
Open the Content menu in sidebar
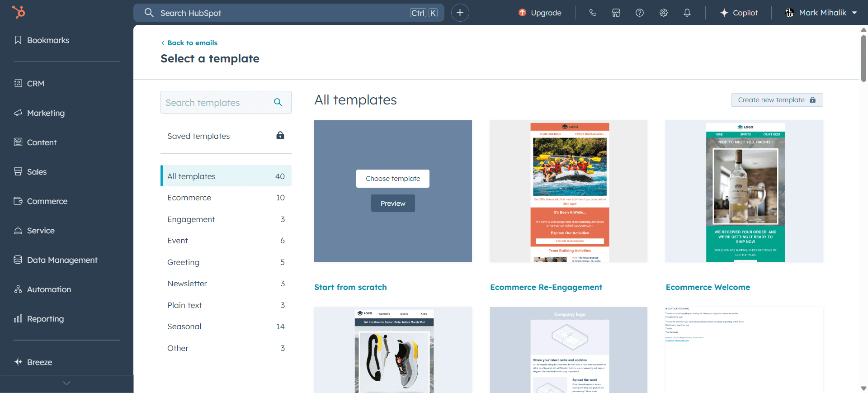point(36,142)
